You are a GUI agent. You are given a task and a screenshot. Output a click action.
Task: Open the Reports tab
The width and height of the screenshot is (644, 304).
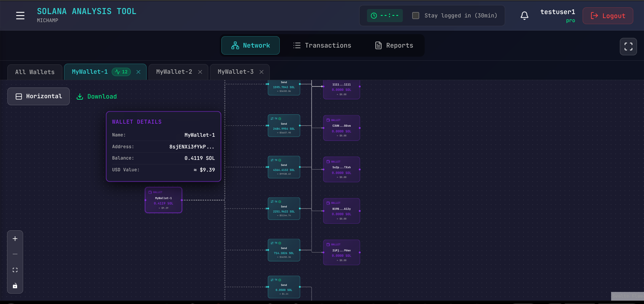[x=394, y=46]
